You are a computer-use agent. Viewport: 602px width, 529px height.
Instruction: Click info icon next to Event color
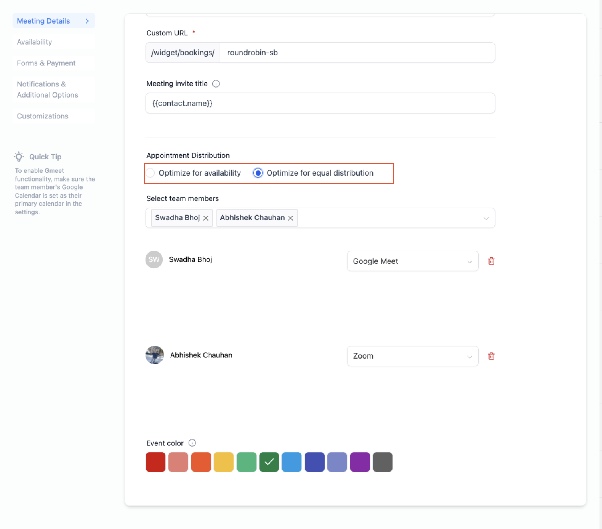pyautogui.click(x=192, y=443)
